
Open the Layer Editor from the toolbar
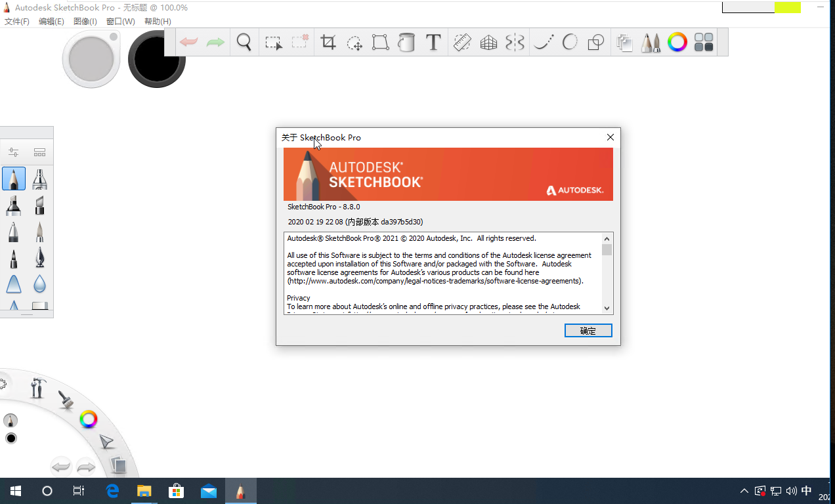point(624,43)
